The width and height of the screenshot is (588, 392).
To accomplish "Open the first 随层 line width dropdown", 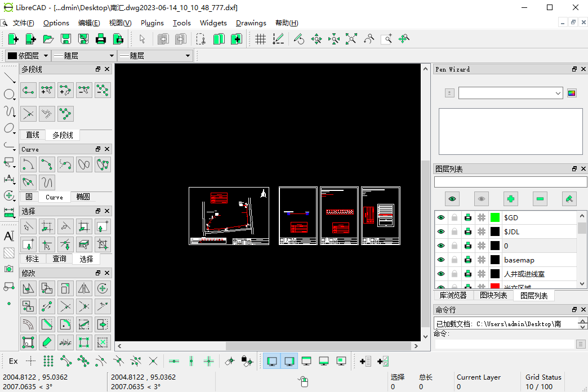I will click(84, 56).
